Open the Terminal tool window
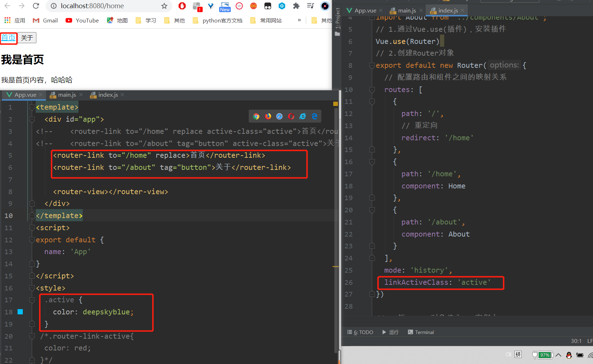This screenshot has height=364, width=593. click(x=421, y=332)
